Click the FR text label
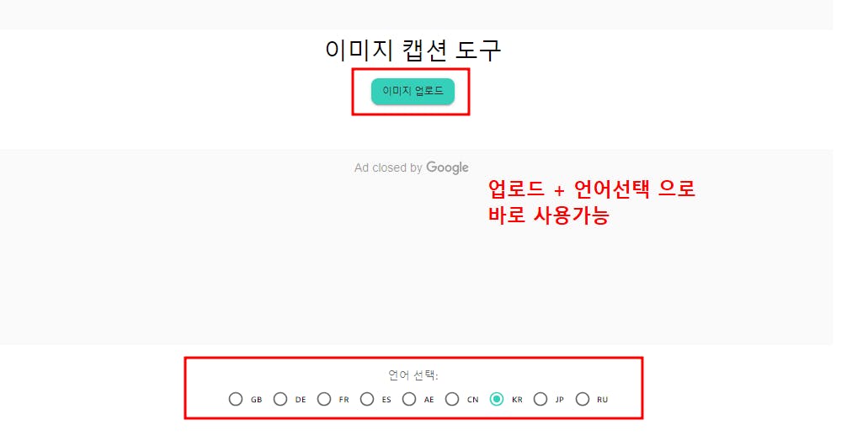This screenshot has width=868, height=436. [x=343, y=400]
